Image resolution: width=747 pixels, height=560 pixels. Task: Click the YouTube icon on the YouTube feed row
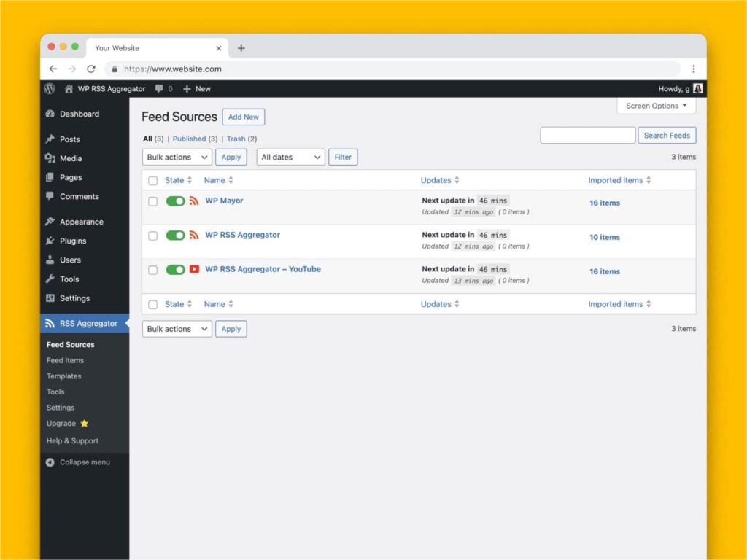pyautogui.click(x=194, y=269)
